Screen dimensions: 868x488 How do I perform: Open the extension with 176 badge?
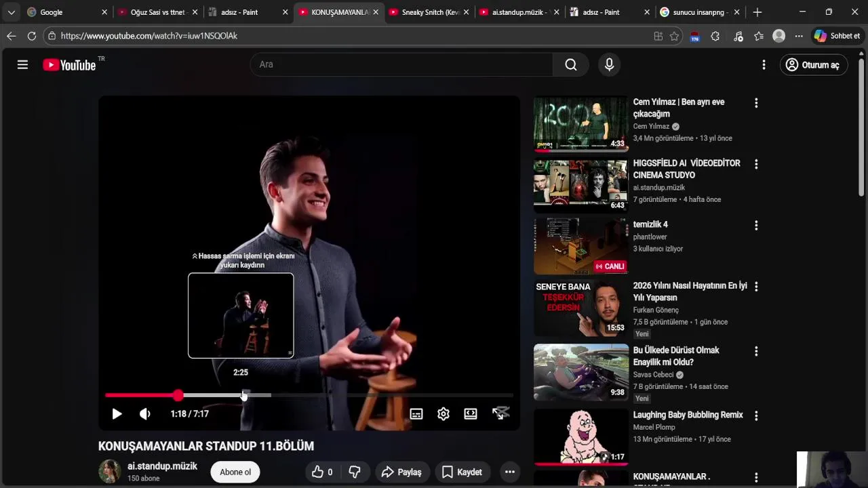coord(694,37)
